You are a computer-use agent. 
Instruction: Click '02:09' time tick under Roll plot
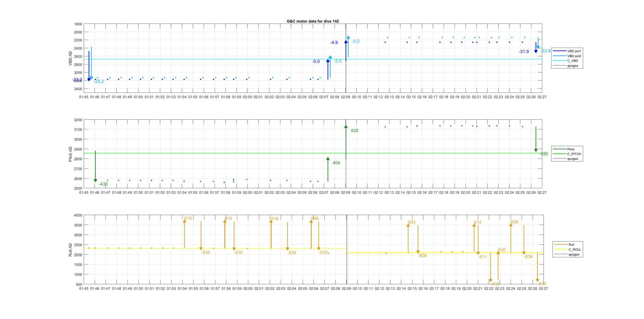pyautogui.click(x=347, y=289)
